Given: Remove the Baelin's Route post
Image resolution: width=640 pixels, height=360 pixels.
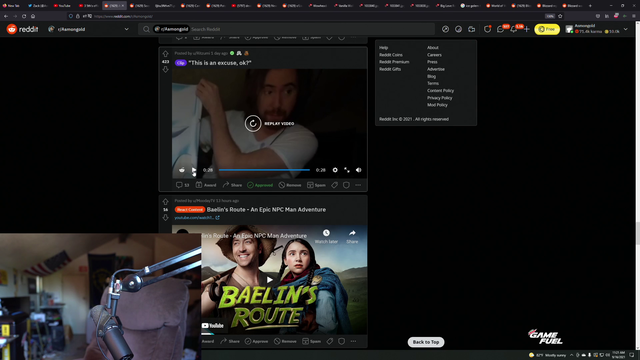Looking at the screenshot, I should pyautogui.click(x=285, y=341).
